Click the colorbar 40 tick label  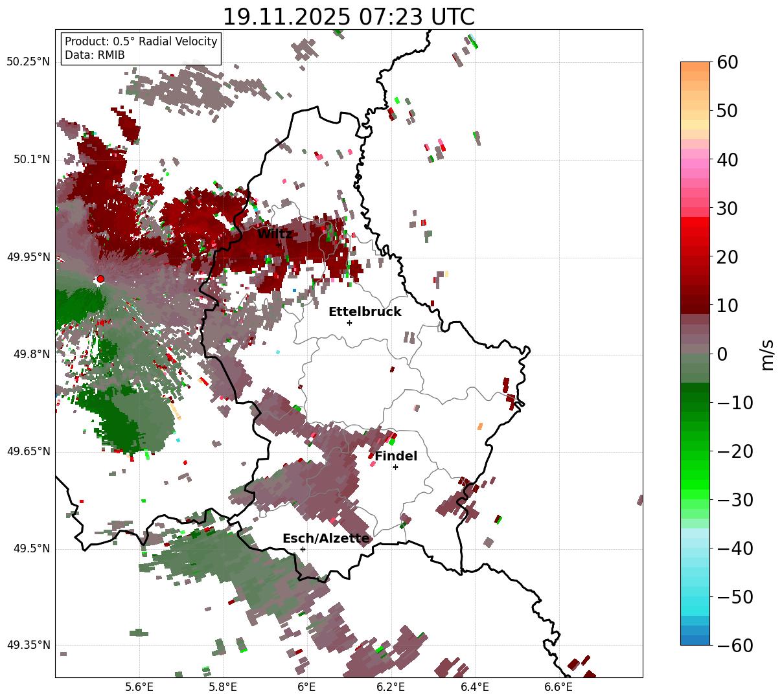pyautogui.click(x=728, y=159)
